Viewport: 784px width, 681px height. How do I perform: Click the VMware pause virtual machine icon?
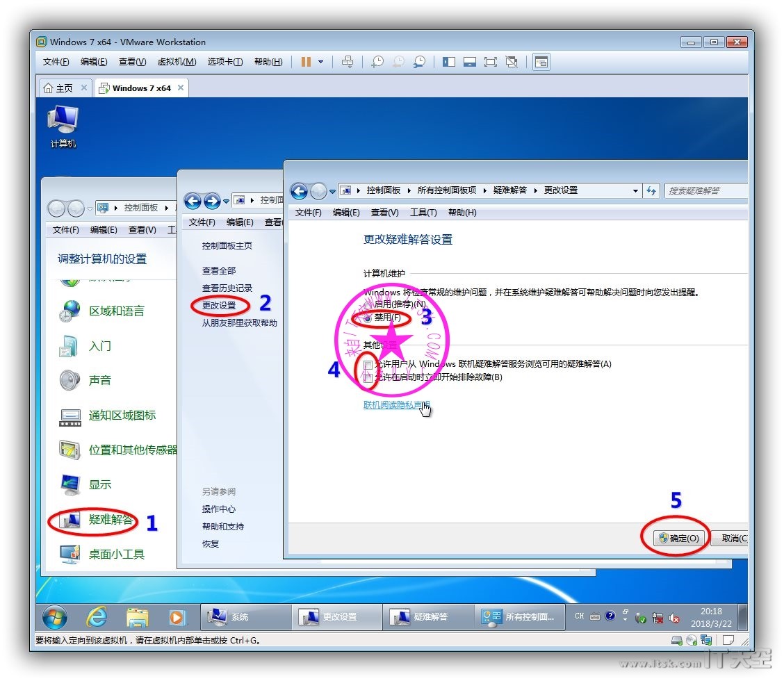[306, 62]
